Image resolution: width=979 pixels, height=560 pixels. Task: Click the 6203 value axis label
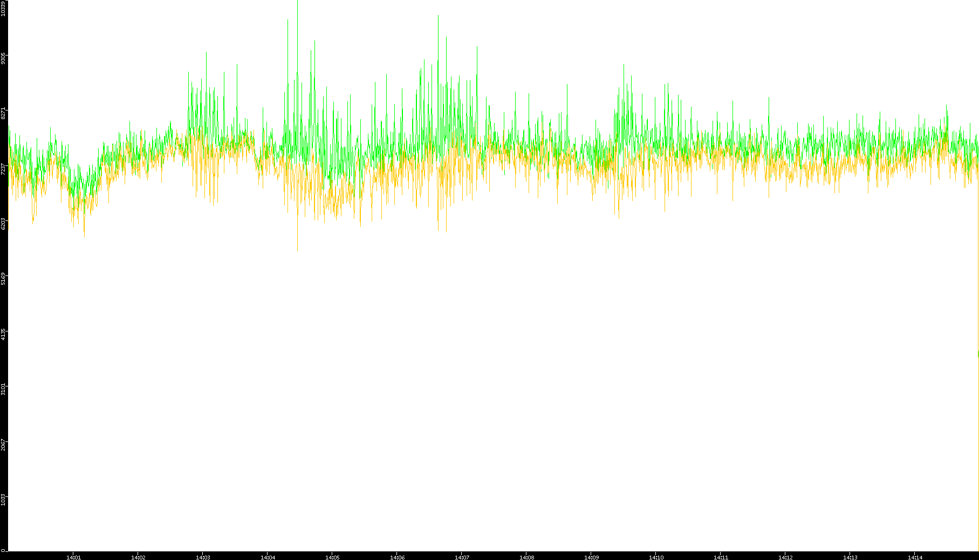tap(3, 224)
